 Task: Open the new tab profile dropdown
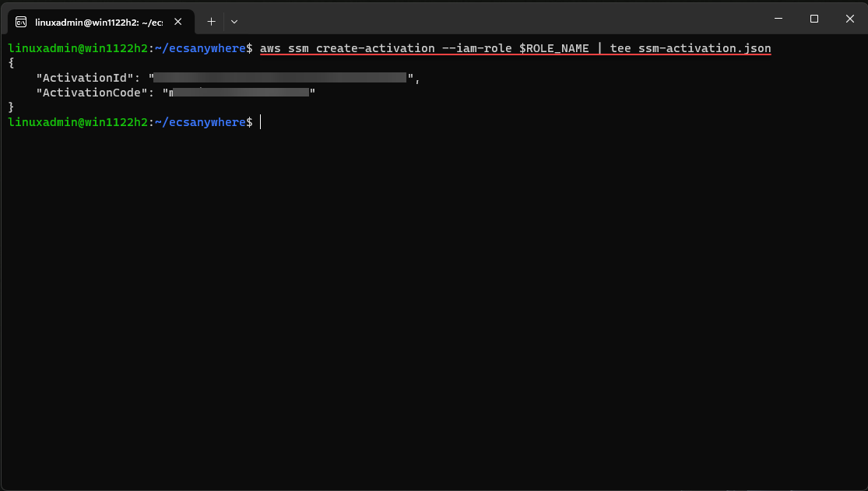click(234, 22)
